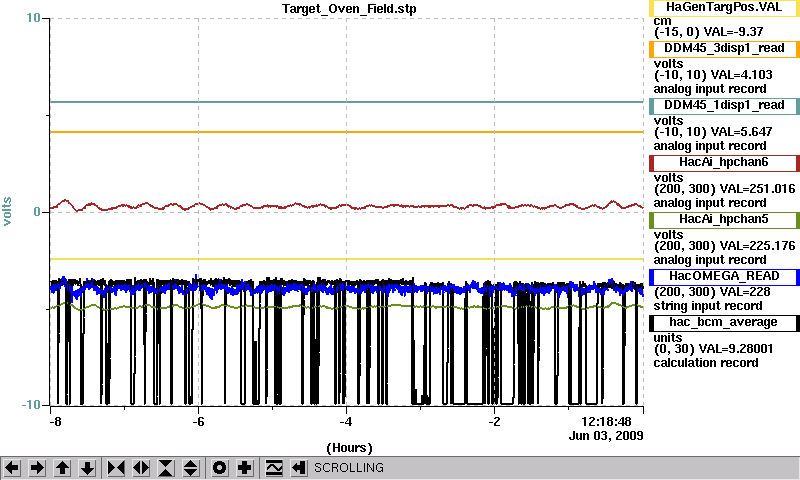Select the HacOMEGA_READ curve legend
The image size is (800, 480).
(724, 276)
